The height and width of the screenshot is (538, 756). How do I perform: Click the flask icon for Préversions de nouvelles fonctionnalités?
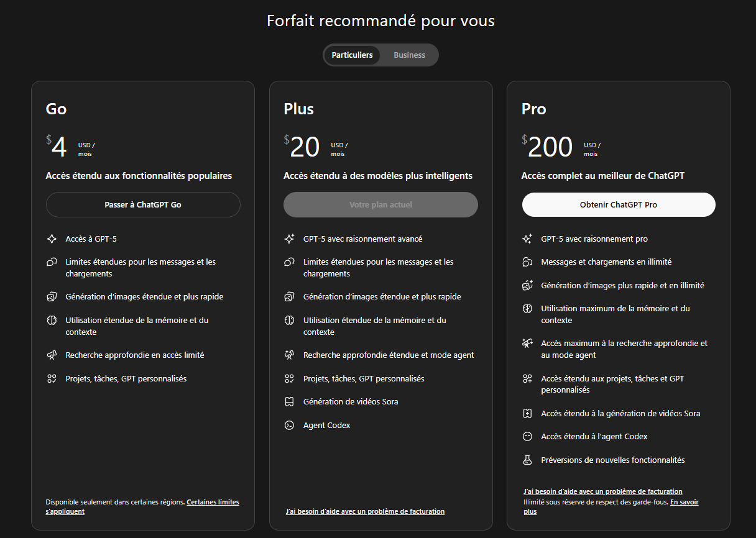click(527, 460)
